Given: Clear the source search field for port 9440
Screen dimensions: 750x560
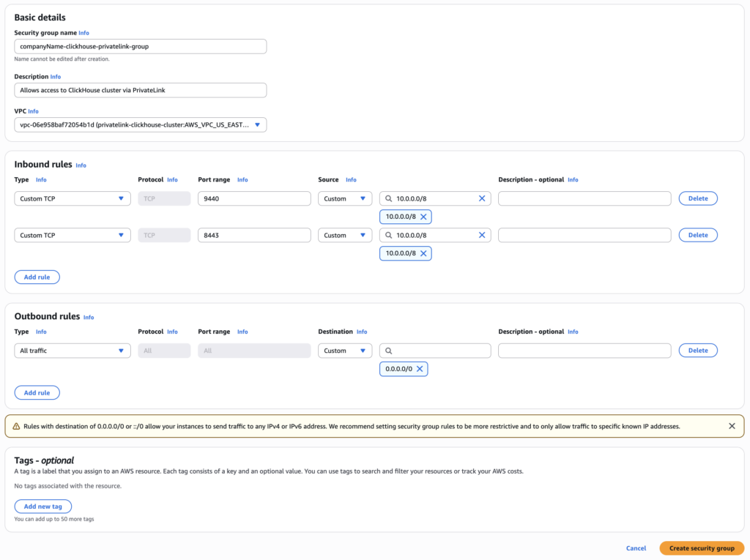Looking at the screenshot, I should tap(482, 198).
